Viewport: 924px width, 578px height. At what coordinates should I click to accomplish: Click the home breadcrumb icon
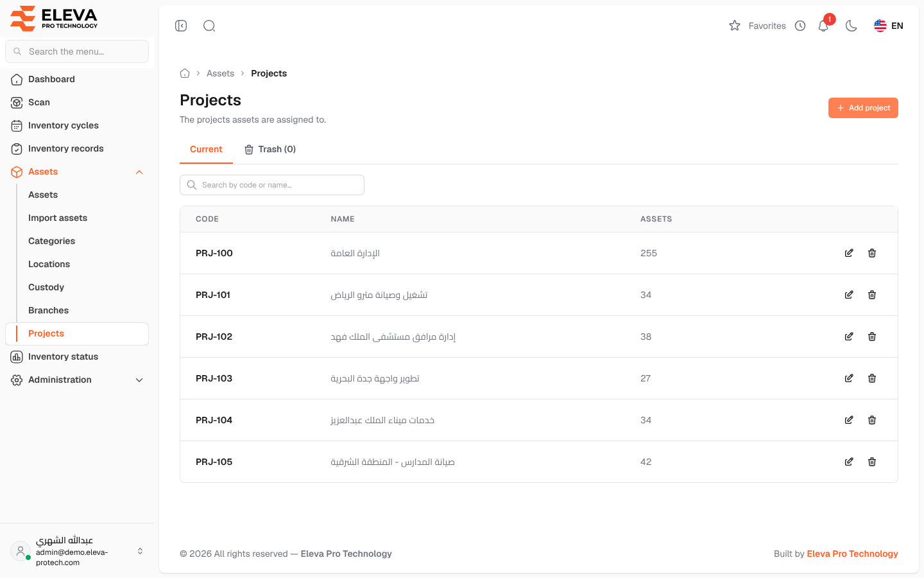(185, 73)
